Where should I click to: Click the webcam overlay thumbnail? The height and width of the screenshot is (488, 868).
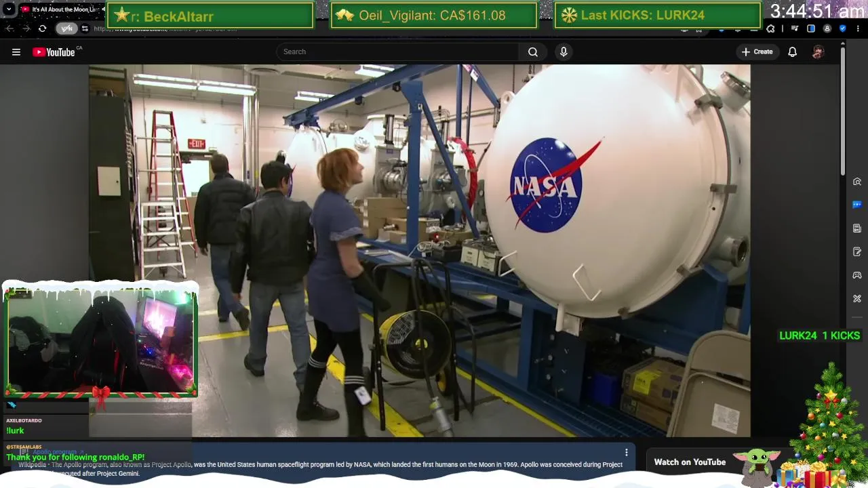(100, 342)
